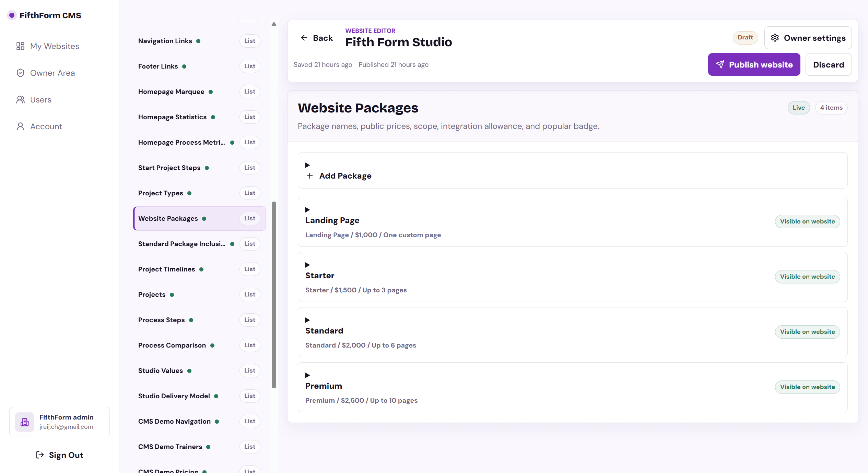Open Owner settings
This screenshot has width=868, height=473.
(x=808, y=38)
